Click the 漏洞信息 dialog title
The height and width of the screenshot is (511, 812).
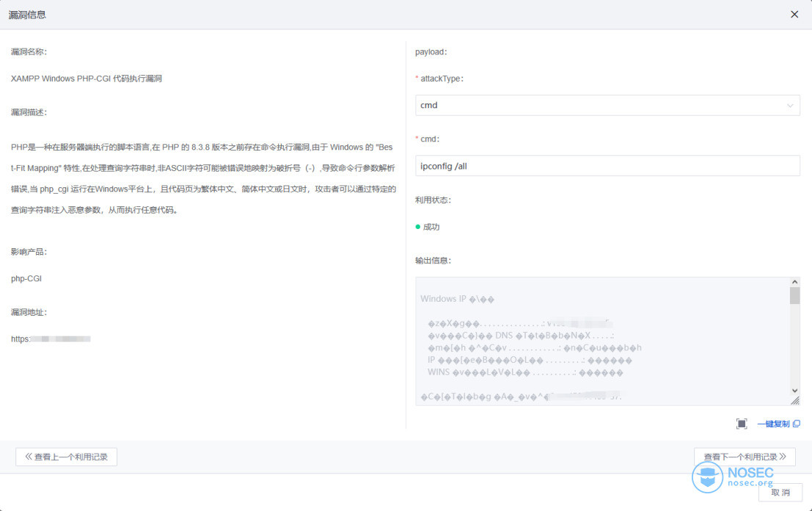tap(27, 15)
